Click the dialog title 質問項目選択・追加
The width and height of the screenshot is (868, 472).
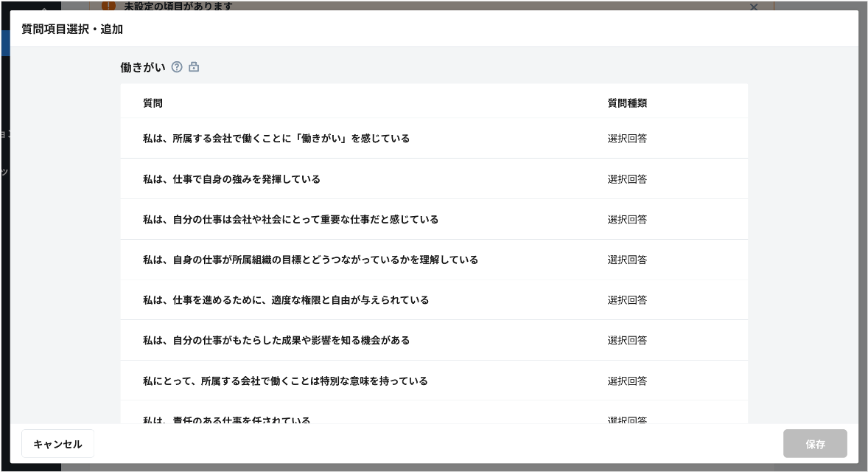tap(71, 29)
